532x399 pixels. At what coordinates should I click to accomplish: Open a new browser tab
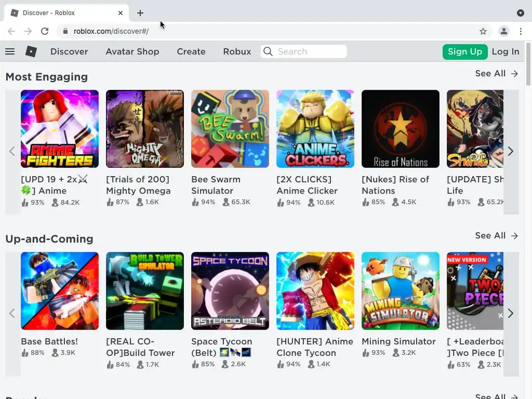[140, 13]
